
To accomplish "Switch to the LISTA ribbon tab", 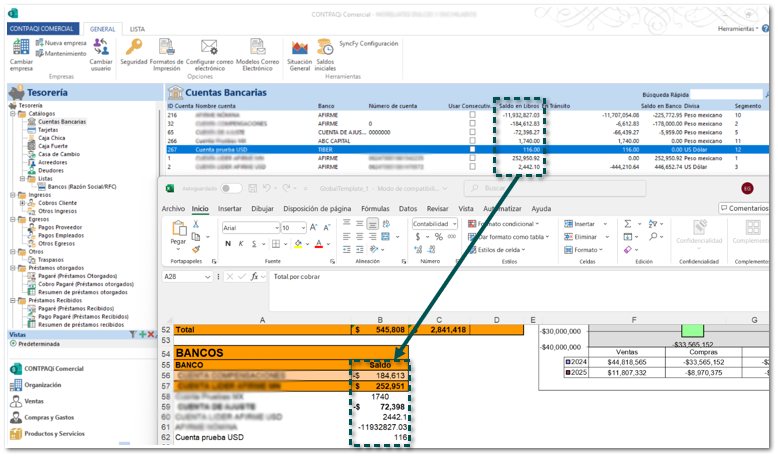I will pos(137,30).
